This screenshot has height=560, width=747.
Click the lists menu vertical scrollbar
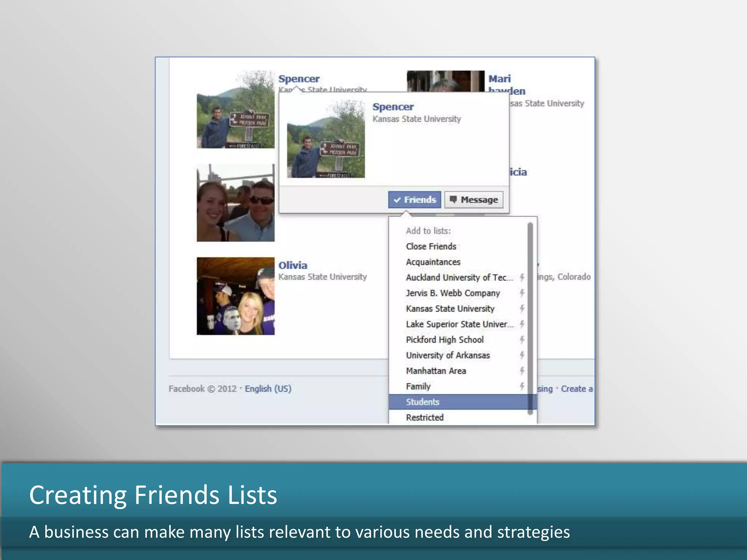[530, 319]
